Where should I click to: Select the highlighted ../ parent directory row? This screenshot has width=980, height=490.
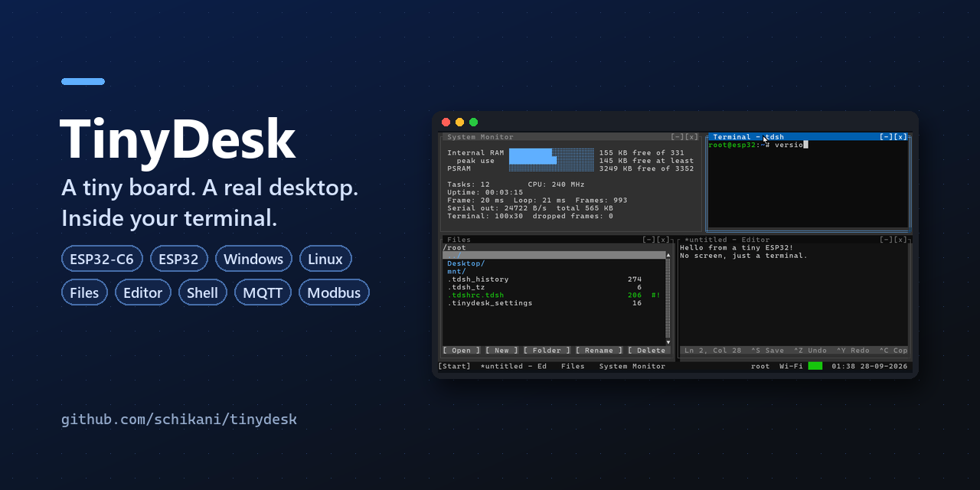pos(554,255)
